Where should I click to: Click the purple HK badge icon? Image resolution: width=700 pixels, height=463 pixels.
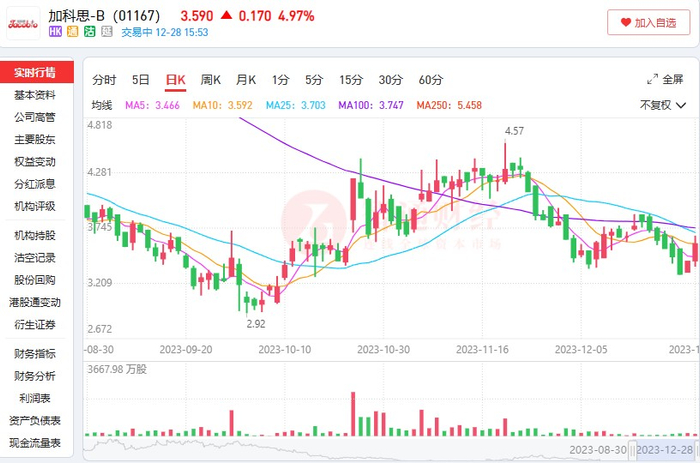coord(55,32)
